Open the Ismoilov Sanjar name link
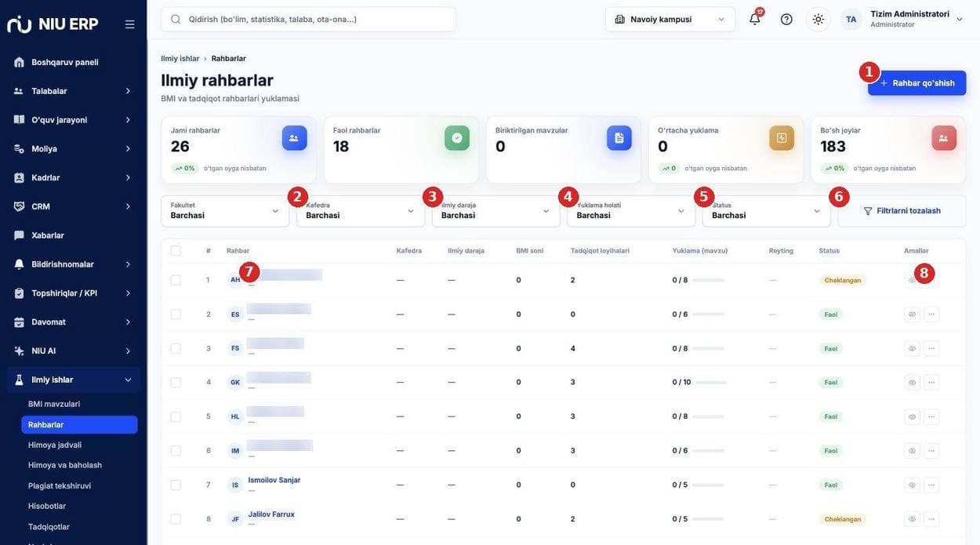The image size is (980, 545). (274, 480)
